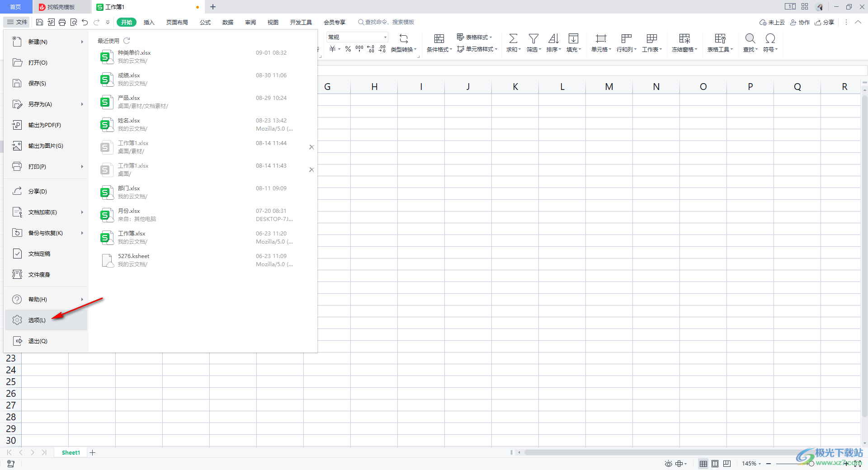Toggle eye protection mode in status bar
The image size is (868, 470).
[x=668, y=464]
